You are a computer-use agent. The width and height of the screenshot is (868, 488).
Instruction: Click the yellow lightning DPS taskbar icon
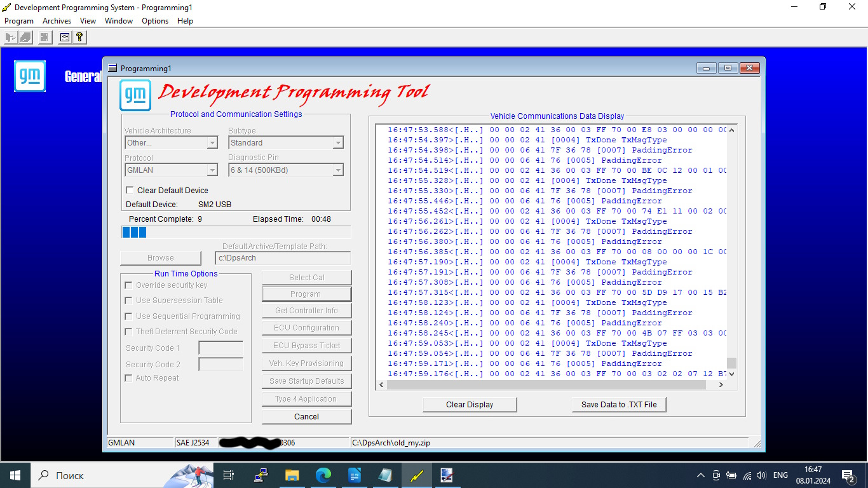tap(416, 475)
